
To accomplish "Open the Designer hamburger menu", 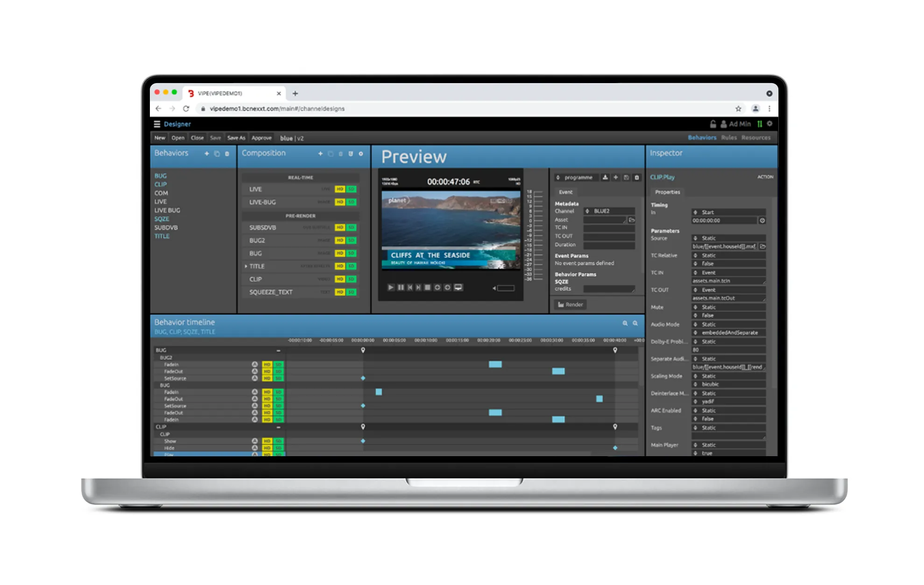I will (x=157, y=124).
